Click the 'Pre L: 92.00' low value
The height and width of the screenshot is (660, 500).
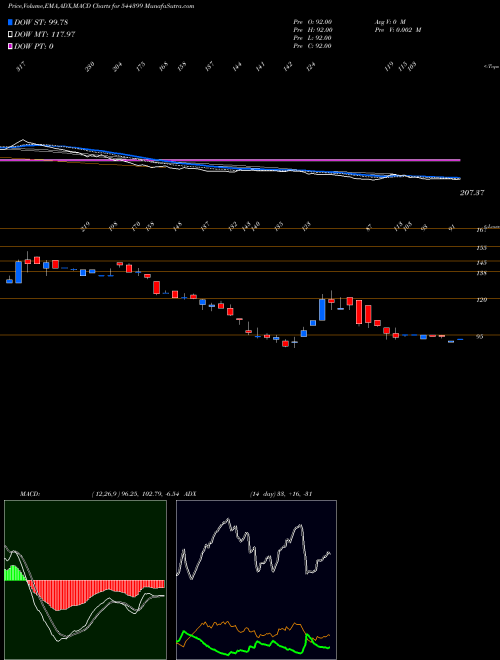pos(313,38)
